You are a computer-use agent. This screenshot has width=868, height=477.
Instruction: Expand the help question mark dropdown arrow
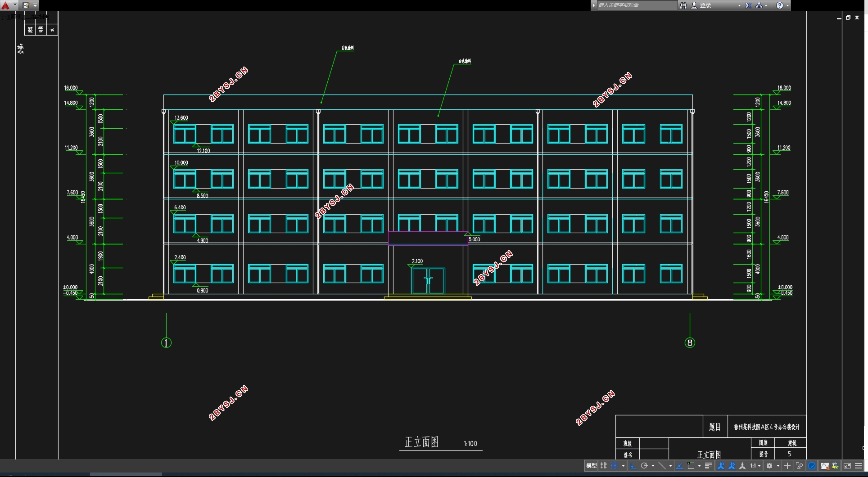(787, 5)
